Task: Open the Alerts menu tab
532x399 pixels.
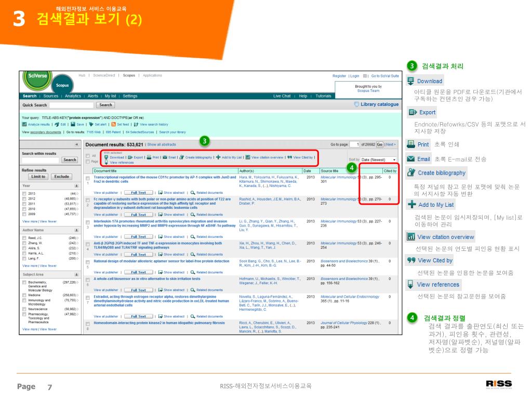Action: click(92, 96)
